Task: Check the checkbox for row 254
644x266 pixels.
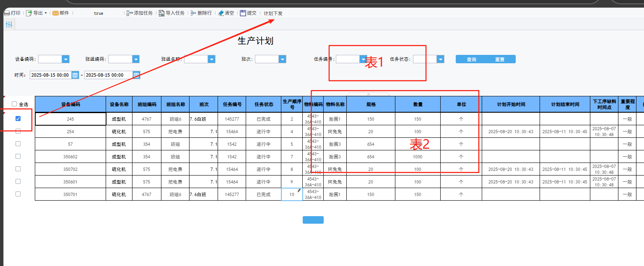Action: (18, 131)
